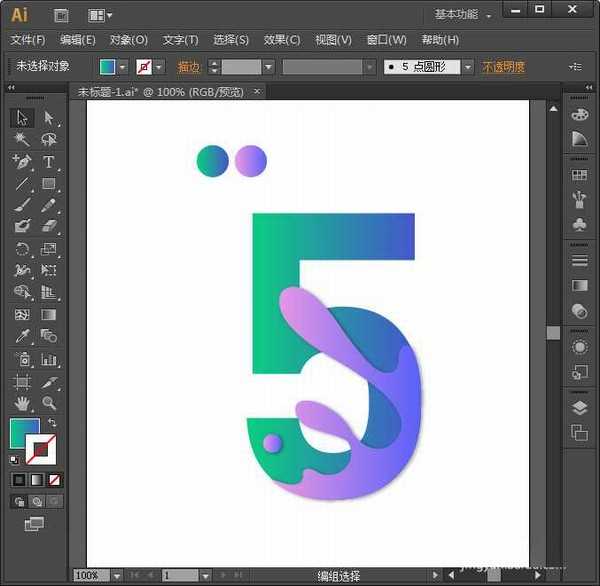Choose the Hand tool
This screenshot has width=600, height=586.
(x=22, y=404)
